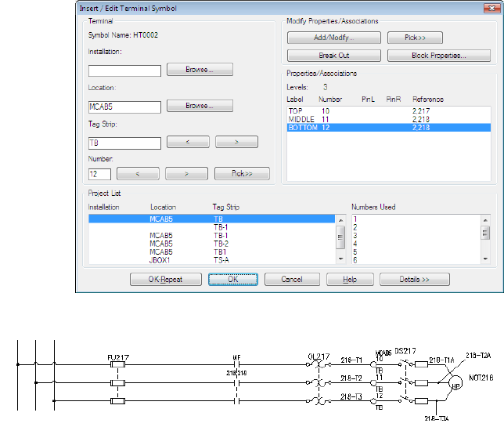The height and width of the screenshot is (427, 504).
Task: Click terminal 12 circle in drawing
Action: point(373,401)
